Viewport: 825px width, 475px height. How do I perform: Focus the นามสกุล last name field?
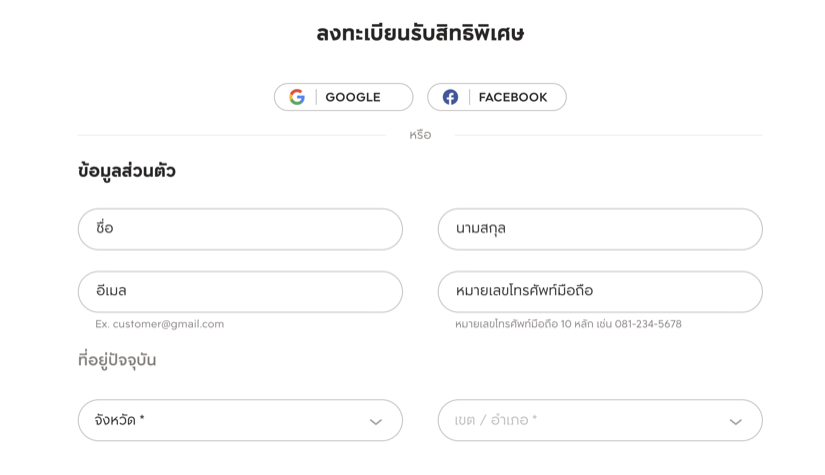tap(600, 229)
